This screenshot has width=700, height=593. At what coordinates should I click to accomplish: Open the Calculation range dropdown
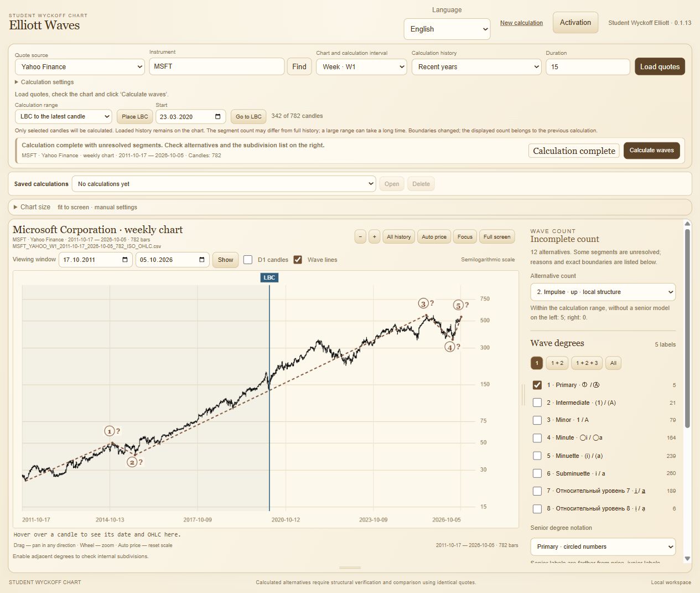[64, 117]
